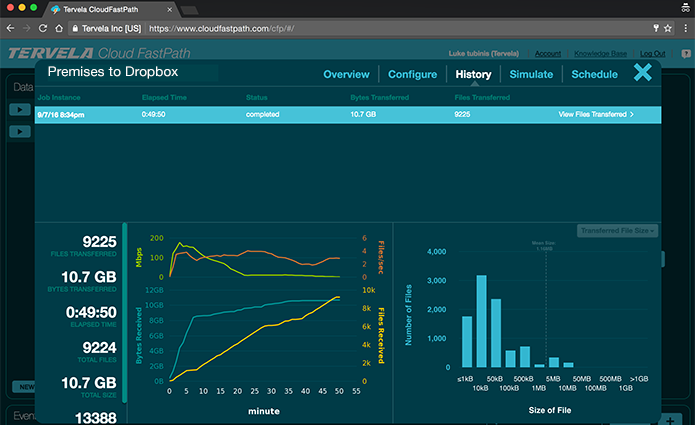Click the tallest 10kB histogram bar
The width and height of the screenshot is (695, 425).
(481, 322)
